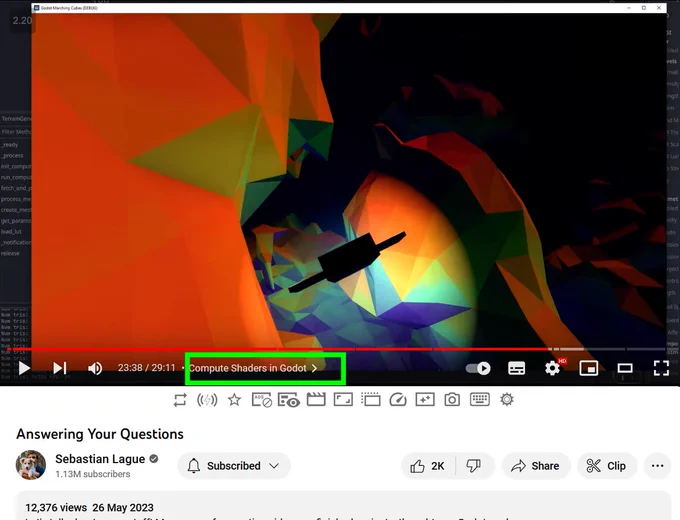Open Sebastian Lague channel name
This screenshot has height=520, width=680.
(x=100, y=459)
